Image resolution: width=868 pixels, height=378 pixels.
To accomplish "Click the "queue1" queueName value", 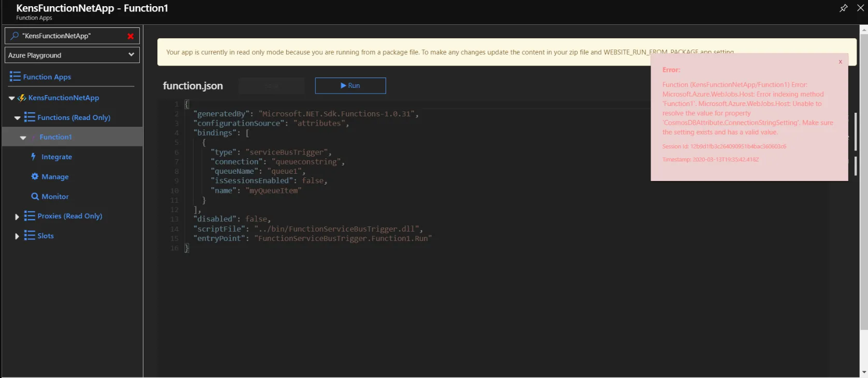I will pos(285,171).
